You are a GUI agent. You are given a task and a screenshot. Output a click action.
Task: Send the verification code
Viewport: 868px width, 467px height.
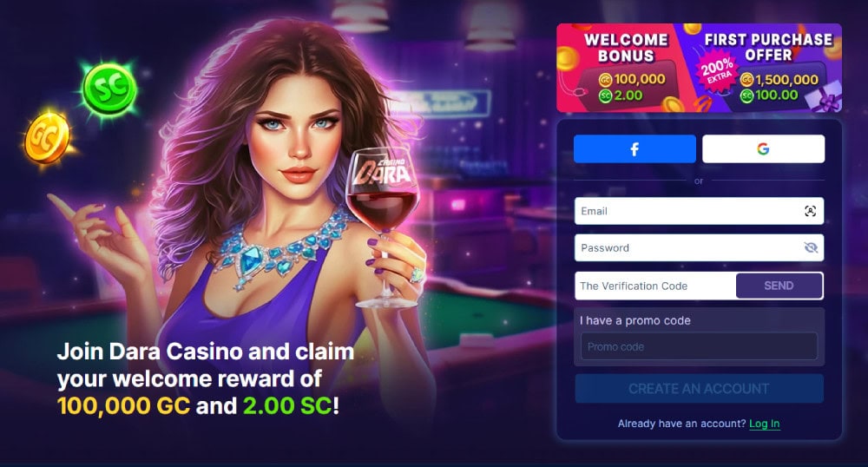tap(779, 286)
